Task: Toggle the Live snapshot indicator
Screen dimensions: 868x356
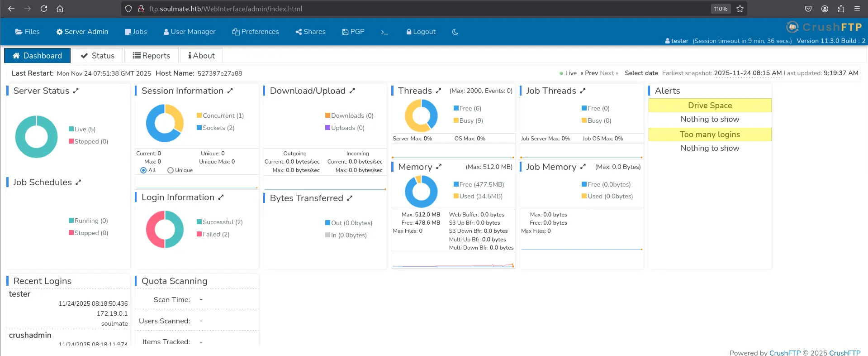Action: (x=568, y=73)
